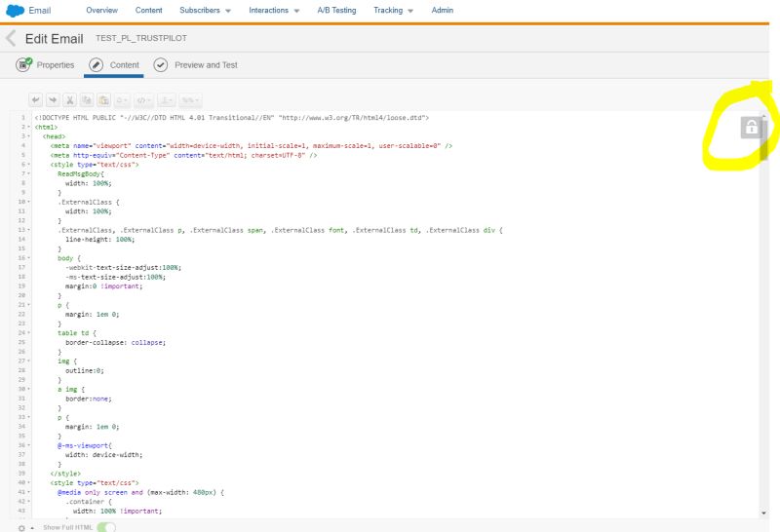Click the Salesforce cloud logo
Image resolution: width=780 pixels, height=532 pixels.
point(15,11)
